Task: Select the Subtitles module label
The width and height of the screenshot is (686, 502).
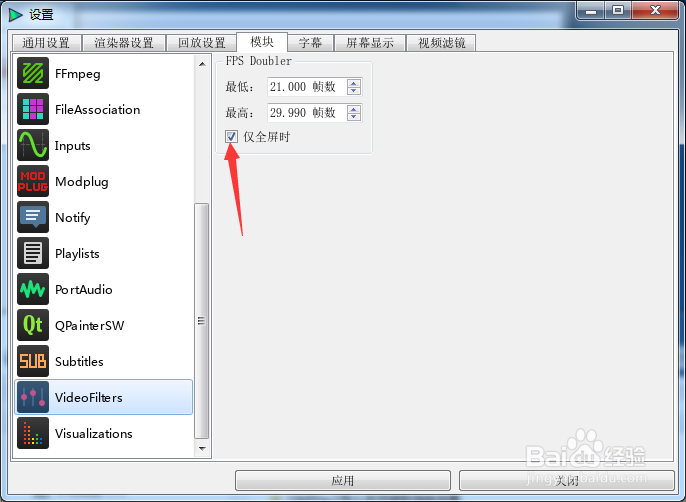Action: (x=79, y=362)
